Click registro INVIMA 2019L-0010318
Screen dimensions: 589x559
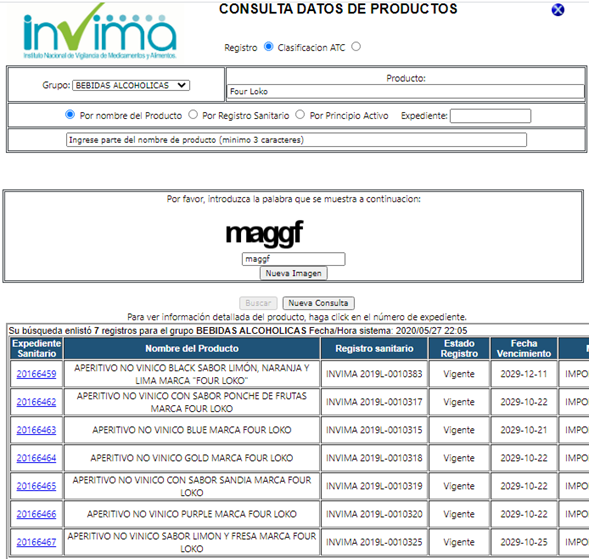pyautogui.click(x=374, y=458)
